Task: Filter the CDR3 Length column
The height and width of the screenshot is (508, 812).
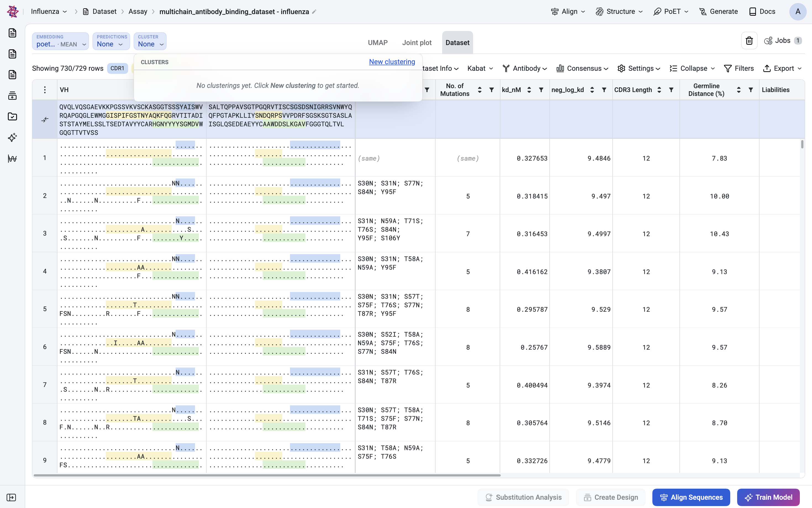Action: [x=671, y=90]
